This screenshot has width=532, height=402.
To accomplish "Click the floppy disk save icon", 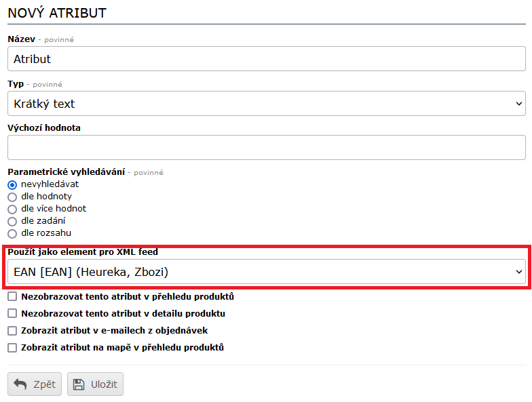I will (79, 384).
